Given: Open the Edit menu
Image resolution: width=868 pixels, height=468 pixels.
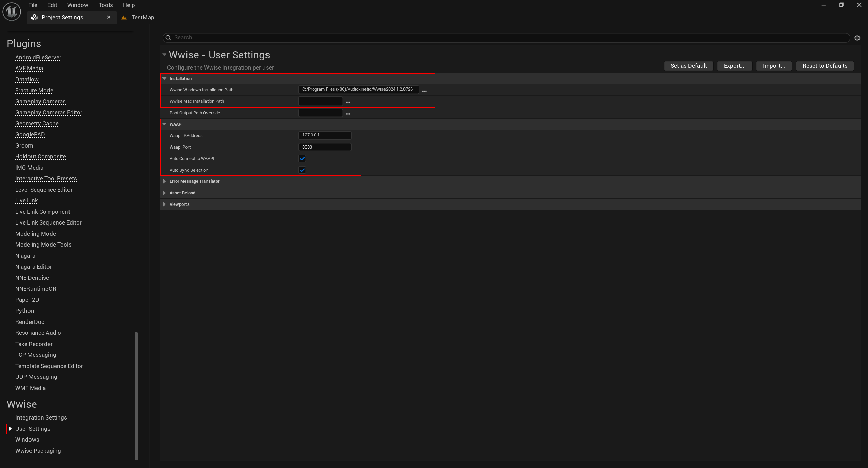Looking at the screenshot, I should point(52,5).
